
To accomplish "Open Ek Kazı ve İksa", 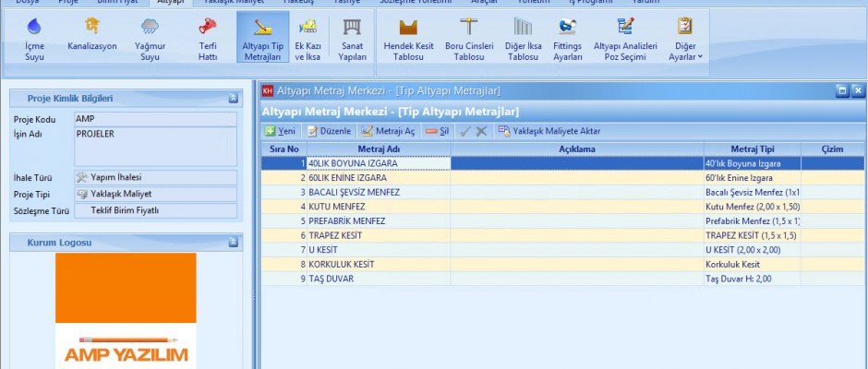I will click(307, 40).
